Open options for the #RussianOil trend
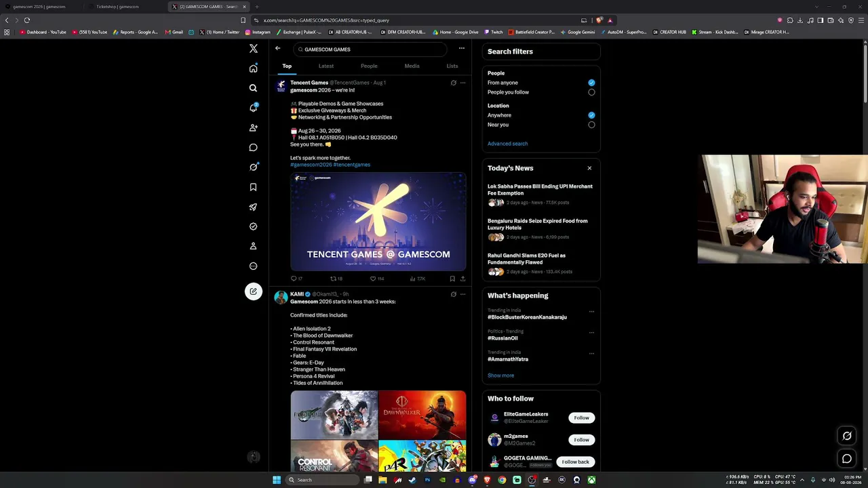Image resolution: width=868 pixels, height=488 pixels. tap(591, 333)
